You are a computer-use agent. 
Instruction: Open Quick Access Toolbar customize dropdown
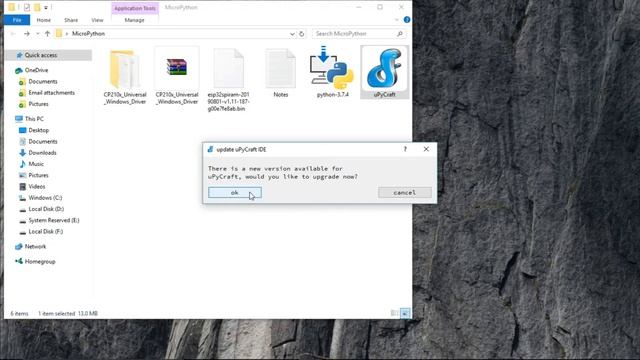46,7
